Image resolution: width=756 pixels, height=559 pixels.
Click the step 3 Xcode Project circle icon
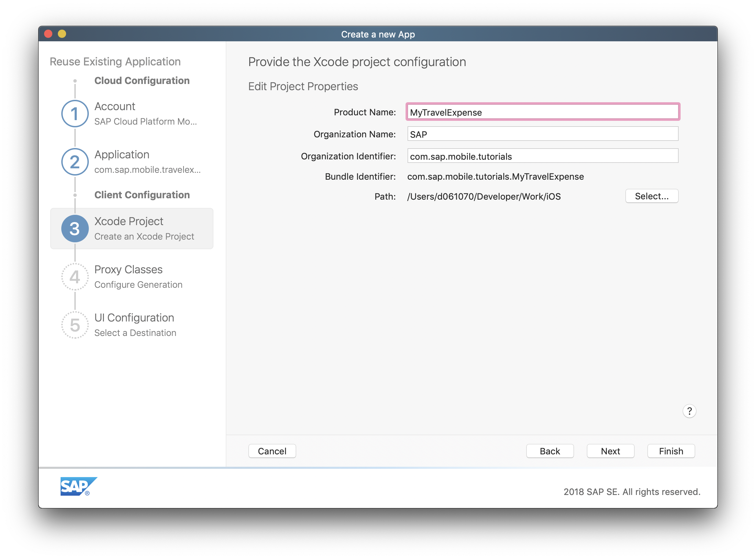[x=75, y=229]
